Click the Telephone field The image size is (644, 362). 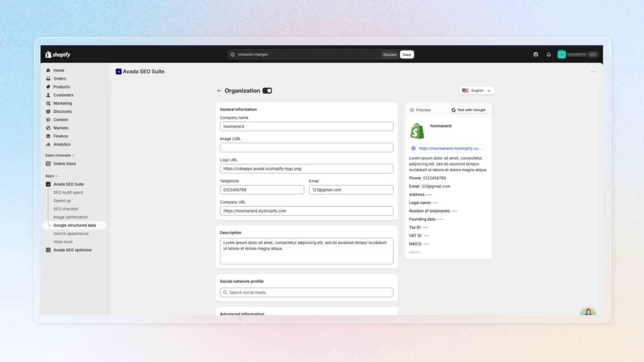click(262, 189)
